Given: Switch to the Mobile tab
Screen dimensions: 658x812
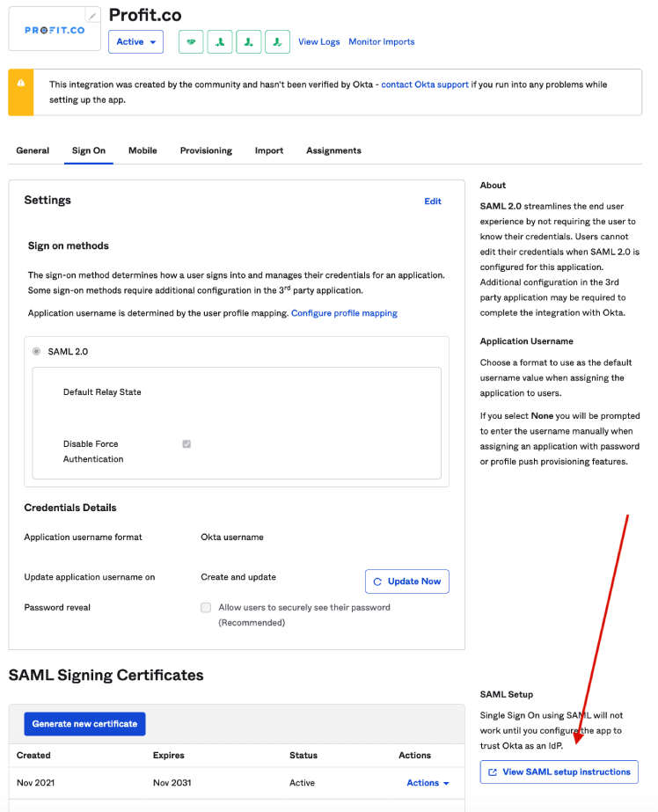Looking at the screenshot, I should (143, 150).
